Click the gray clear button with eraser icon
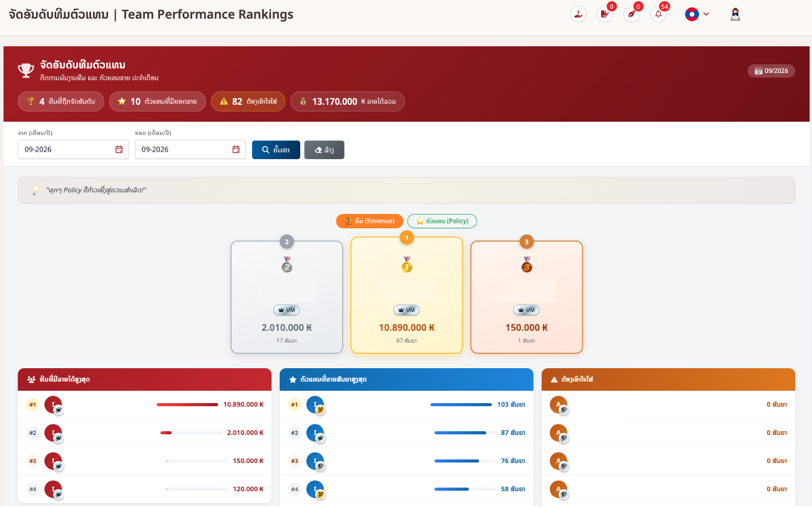Screen dimensions: 812x508 324,150
